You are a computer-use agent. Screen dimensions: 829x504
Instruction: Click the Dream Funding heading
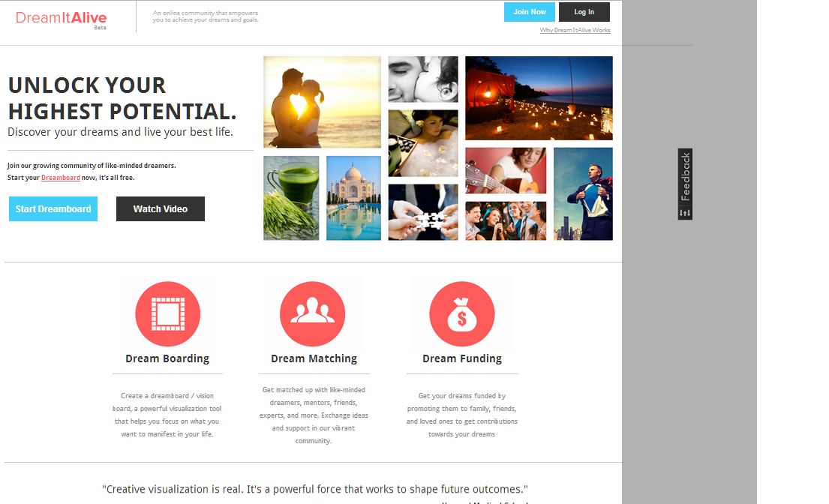pos(462,358)
